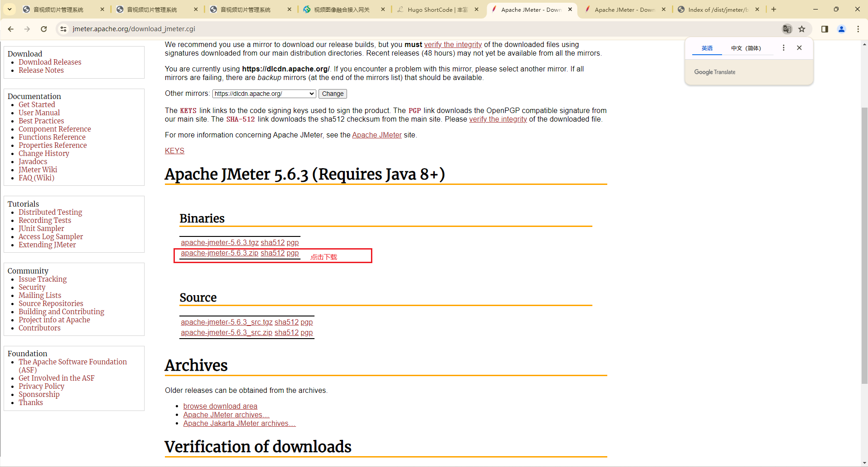The height and width of the screenshot is (467, 868).
Task: Switch to second Apache JMeter tab
Action: (x=625, y=9)
